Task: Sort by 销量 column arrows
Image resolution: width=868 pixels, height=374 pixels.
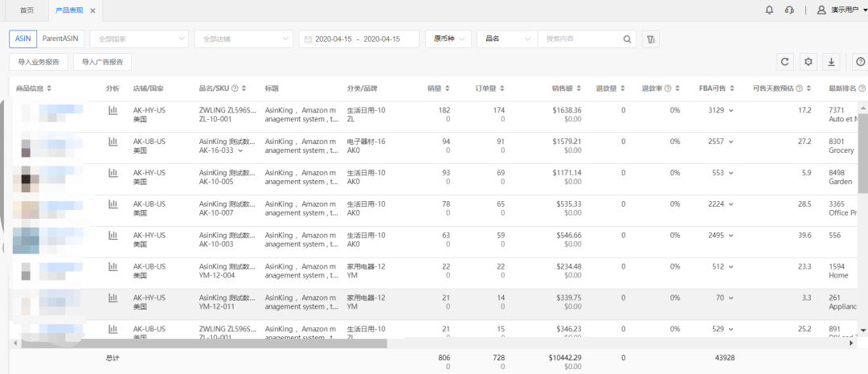Action: tap(448, 88)
